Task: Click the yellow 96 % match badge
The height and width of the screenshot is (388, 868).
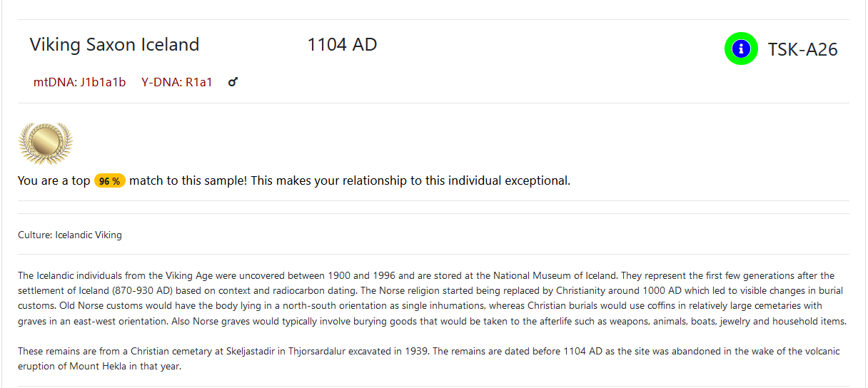Action: [x=109, y=181]
